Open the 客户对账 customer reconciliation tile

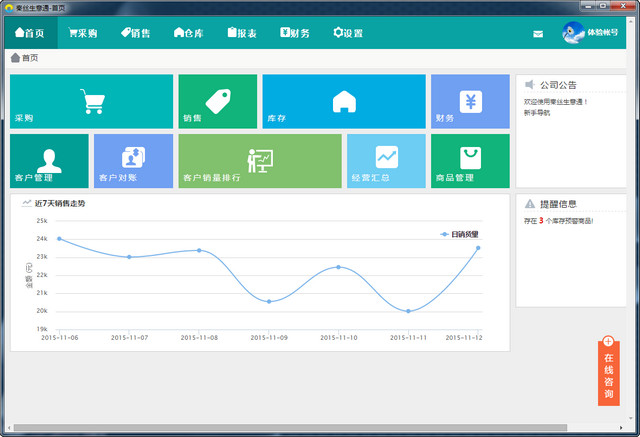[133, 160]
